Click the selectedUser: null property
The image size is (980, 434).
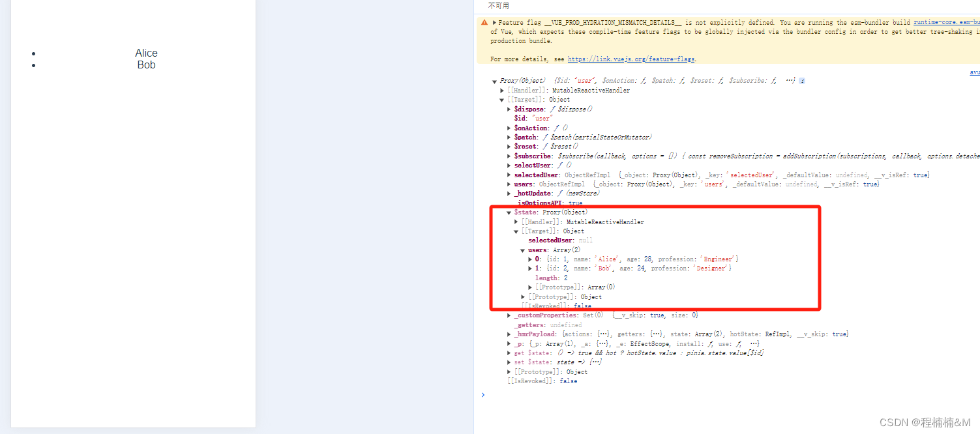pyautogui.click(x=561, y=240)
